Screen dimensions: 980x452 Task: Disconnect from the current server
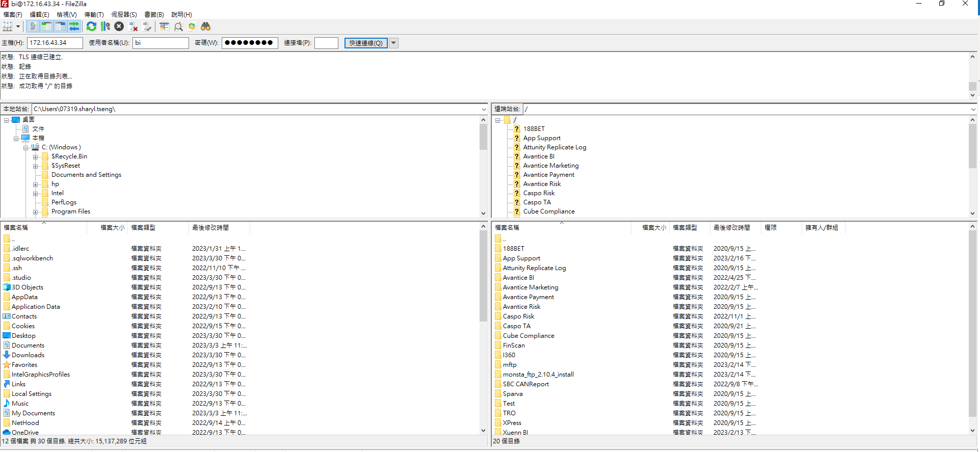coord(133,26)
